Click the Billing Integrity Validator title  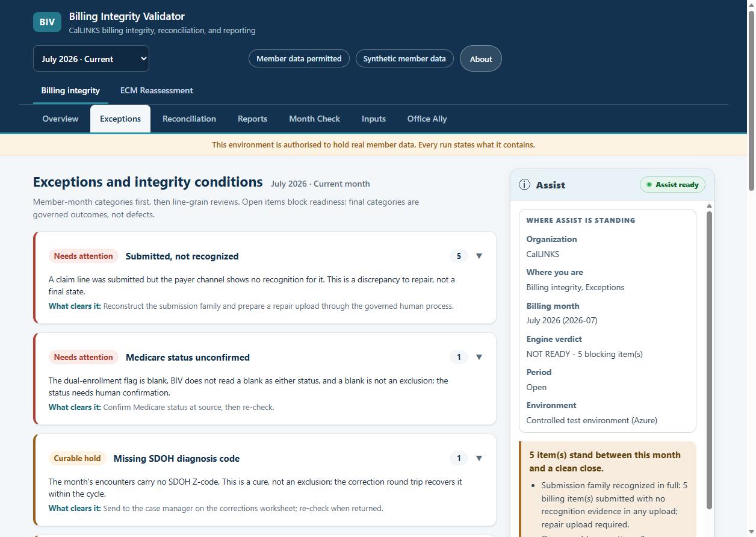[127, 16]
